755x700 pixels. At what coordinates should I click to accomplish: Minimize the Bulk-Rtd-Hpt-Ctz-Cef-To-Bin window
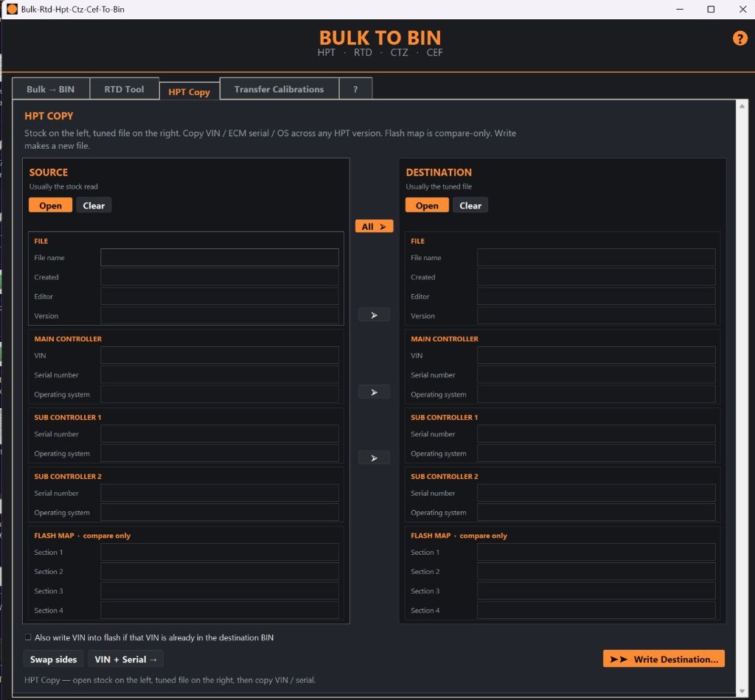[679, 9]
